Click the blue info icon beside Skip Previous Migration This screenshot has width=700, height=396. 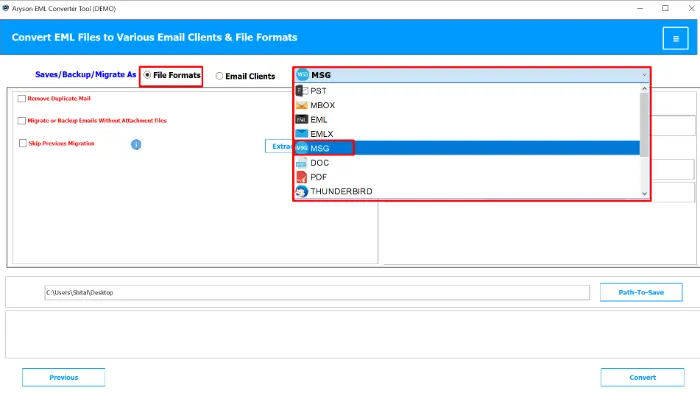coord(136,144)
